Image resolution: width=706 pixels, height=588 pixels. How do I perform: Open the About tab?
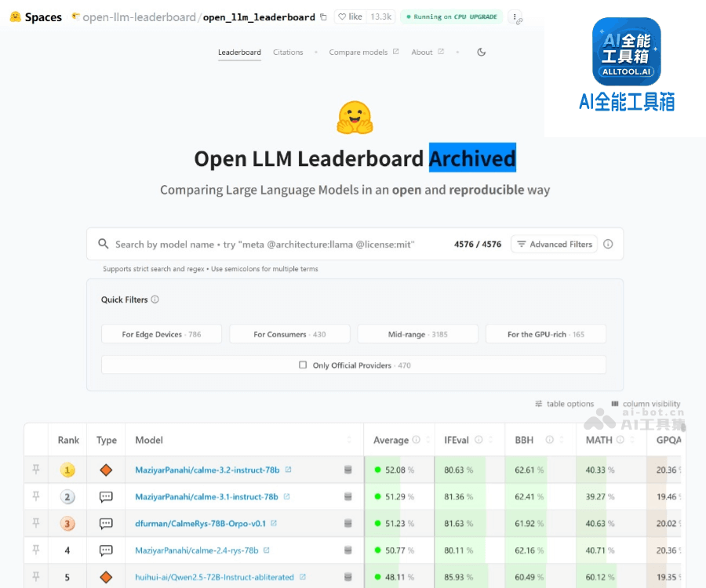click(428, 53)
